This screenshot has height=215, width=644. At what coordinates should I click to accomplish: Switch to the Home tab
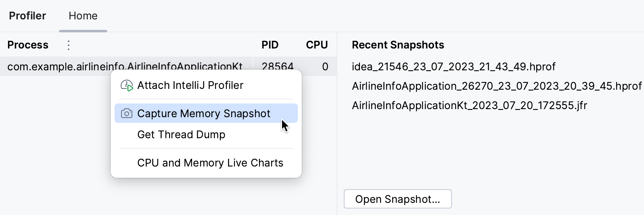83,16
